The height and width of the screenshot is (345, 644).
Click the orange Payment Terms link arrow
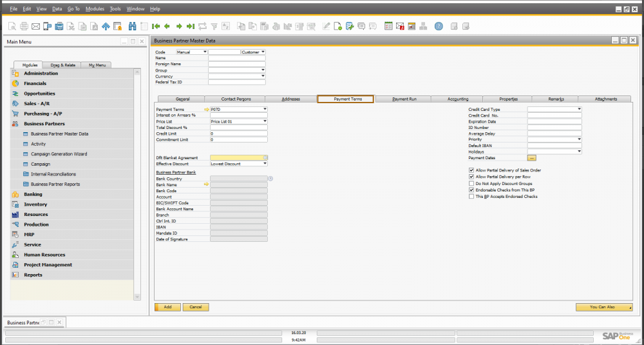(207, 110)
